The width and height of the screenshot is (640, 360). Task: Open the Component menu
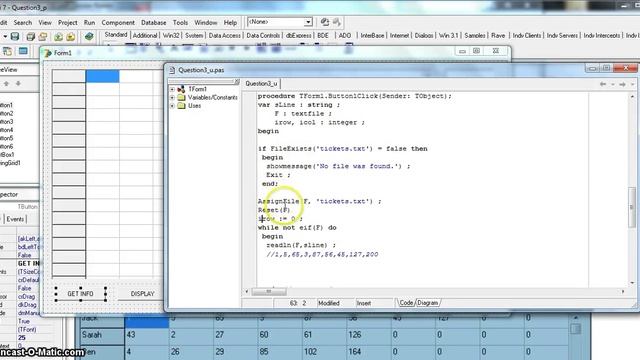pyautogui.click(x=118, y=22)
